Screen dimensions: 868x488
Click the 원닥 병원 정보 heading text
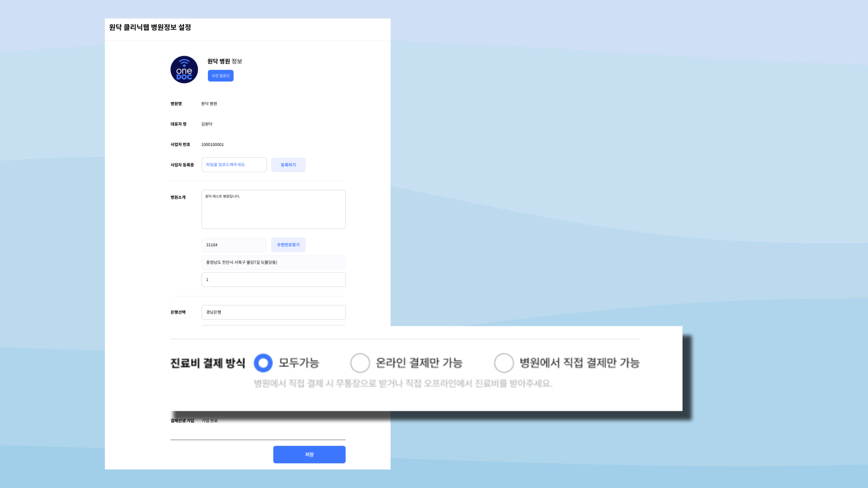pyautogui.click(x=225, y=61)
